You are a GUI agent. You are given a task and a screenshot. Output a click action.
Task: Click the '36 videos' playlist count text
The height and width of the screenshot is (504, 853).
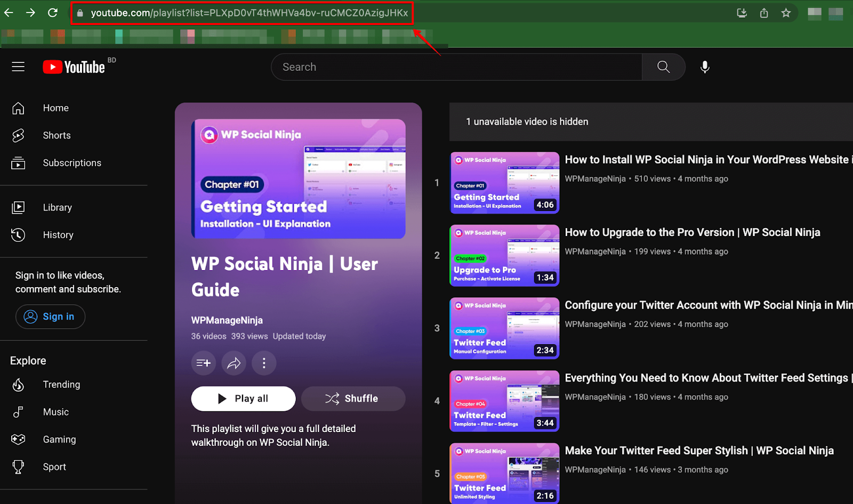[209, 337]
